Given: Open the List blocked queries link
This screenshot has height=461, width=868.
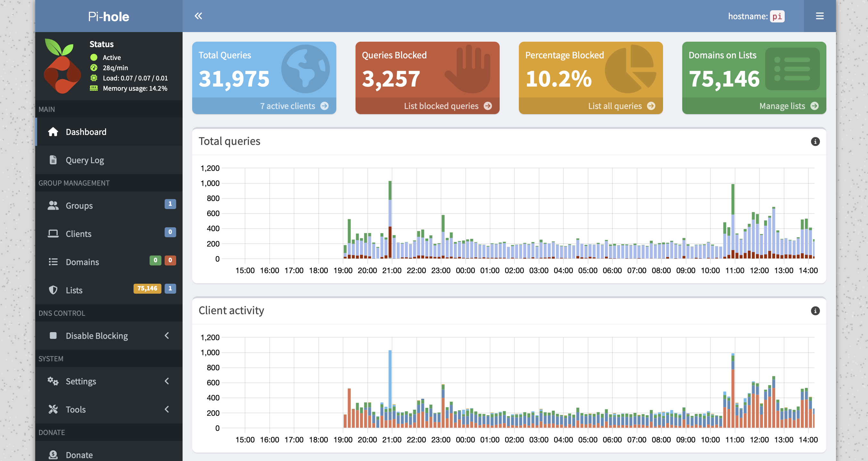Looking at the screenshot, I should point(441,105).
